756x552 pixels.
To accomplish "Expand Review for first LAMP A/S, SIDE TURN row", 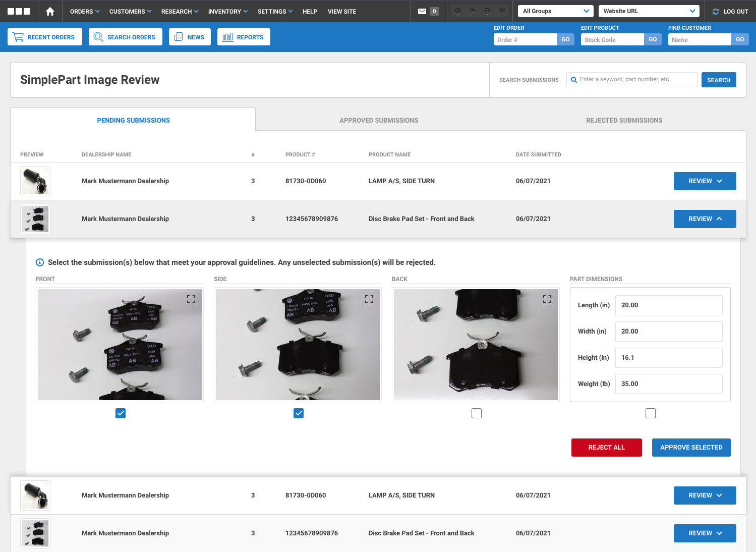I will click(x=705, y=181).
